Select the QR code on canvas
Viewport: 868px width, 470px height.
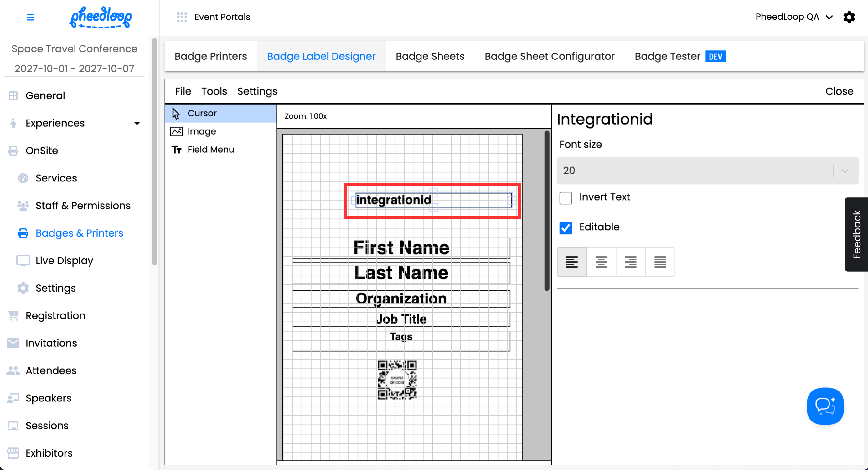click(397, 380)
